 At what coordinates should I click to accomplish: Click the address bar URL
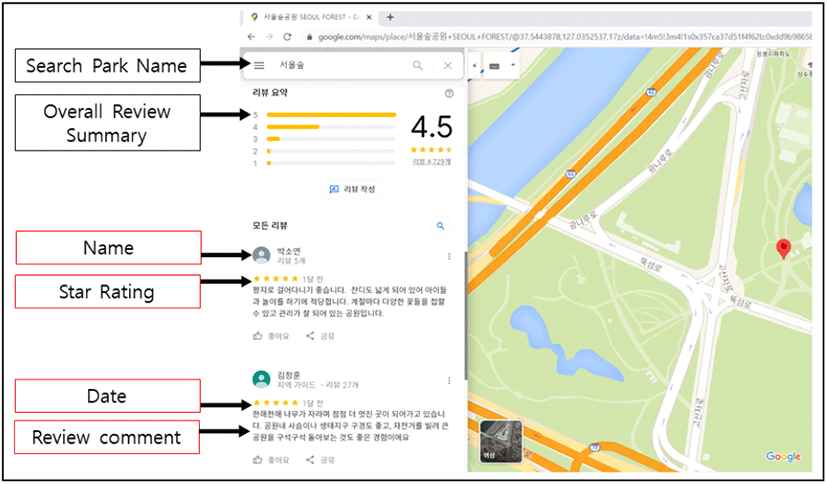point(564,37)
